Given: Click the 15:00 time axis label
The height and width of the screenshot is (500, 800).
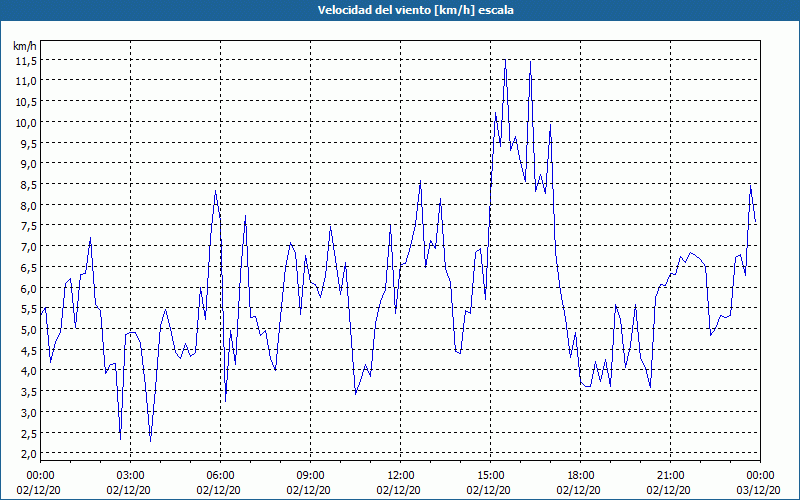Looking at the screenshot, I should pos(490,476).
